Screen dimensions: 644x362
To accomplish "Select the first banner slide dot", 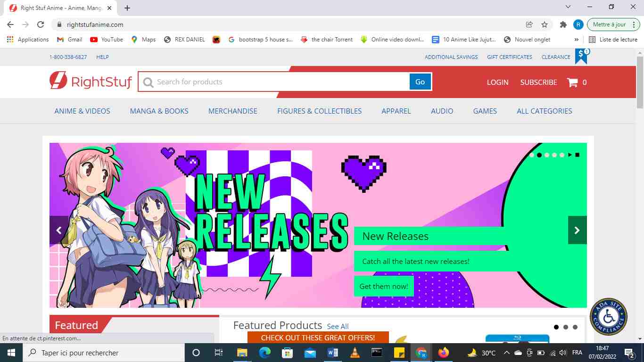I will click(x=532, y=155).
